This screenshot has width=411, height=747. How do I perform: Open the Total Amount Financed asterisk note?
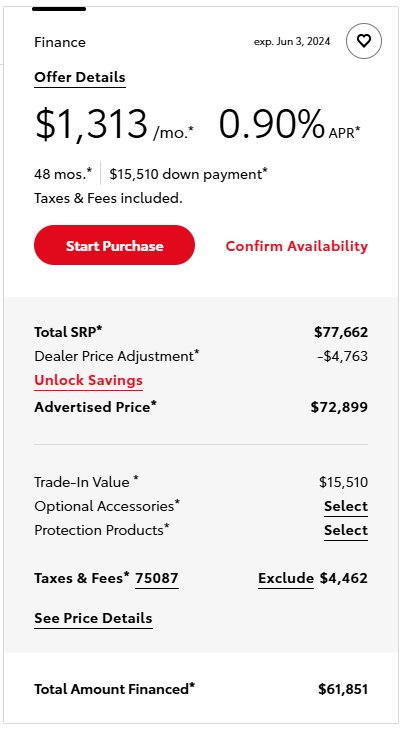pyautogui.click(x=192, y=686)
